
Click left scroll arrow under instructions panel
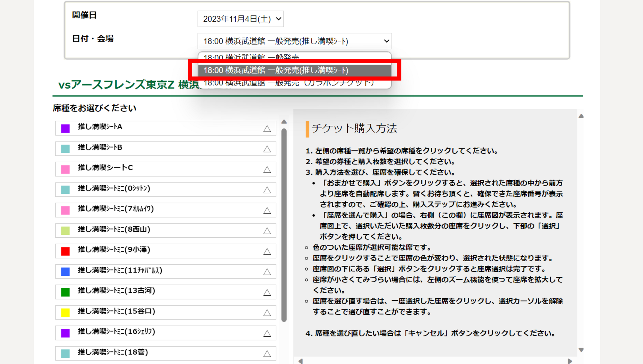301,361
